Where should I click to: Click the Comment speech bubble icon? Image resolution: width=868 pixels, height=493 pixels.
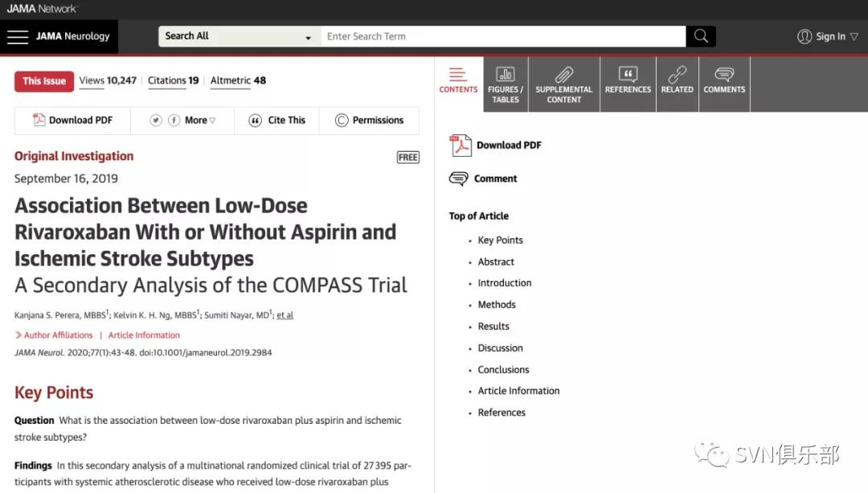pos(458,179)
